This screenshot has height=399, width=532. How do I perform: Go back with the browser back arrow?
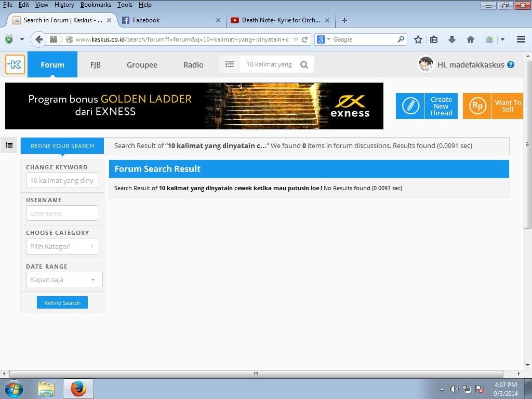[x=38, y=39]
